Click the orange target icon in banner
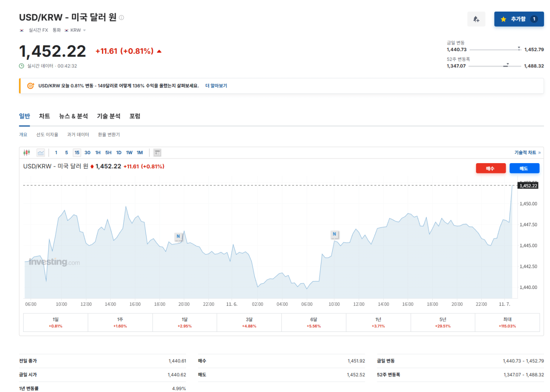 click(x=31, y=86)
